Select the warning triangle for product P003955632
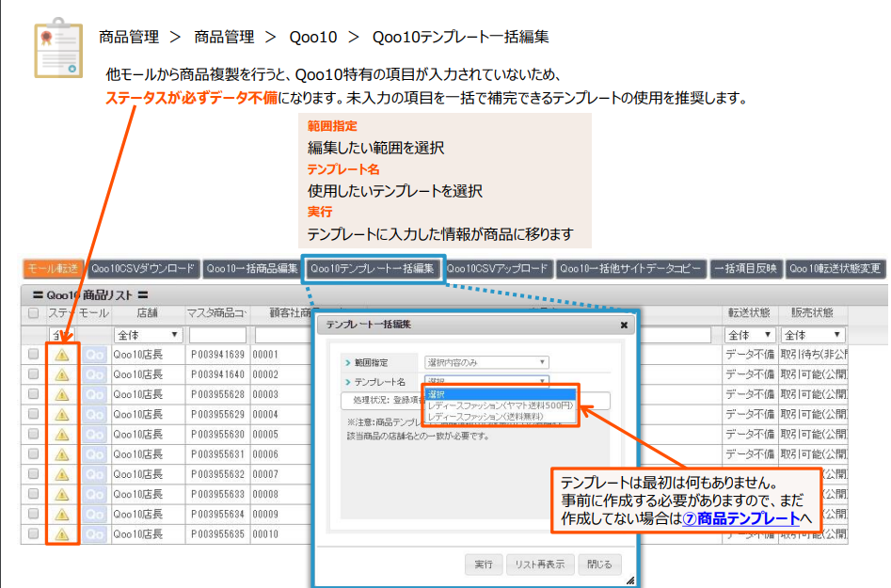891x588 pixels. tap(62, 474)
